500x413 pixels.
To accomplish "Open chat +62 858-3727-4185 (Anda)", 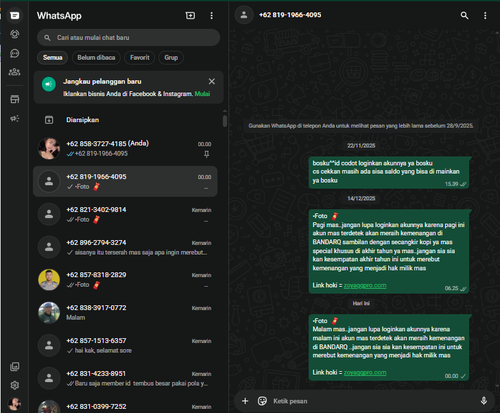I will point(125,149).
